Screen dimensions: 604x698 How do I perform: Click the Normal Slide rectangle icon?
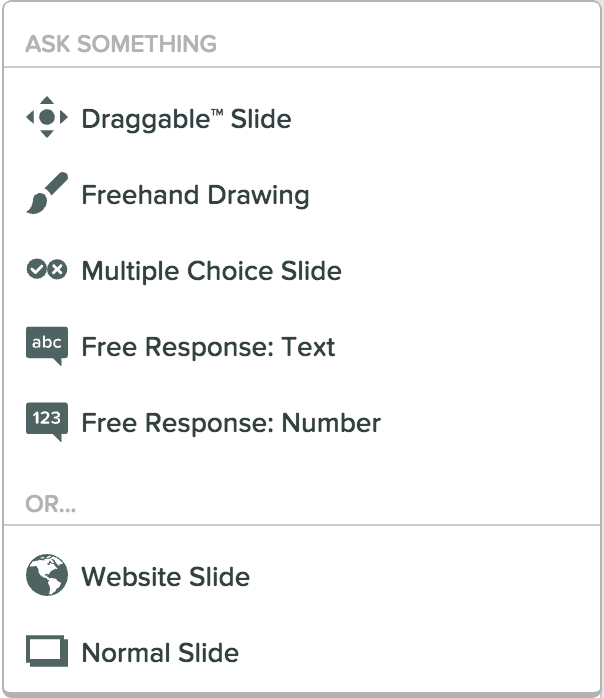coord(47,652)
